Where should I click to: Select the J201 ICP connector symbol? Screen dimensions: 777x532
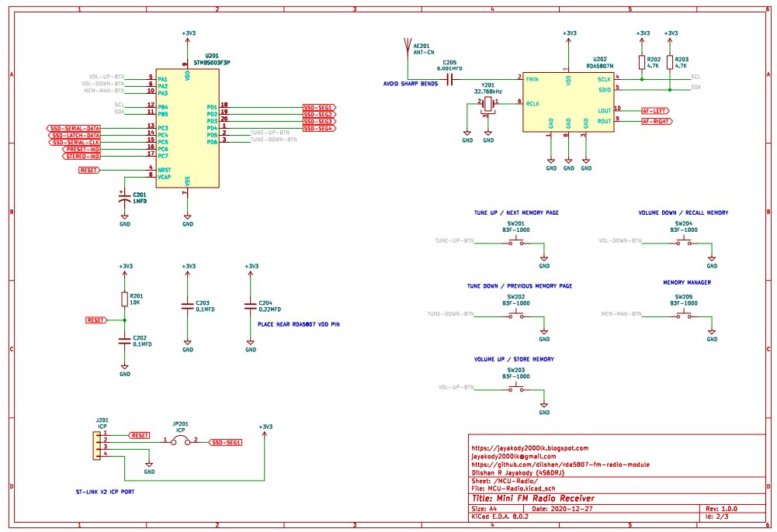click(x=97, y=444)
